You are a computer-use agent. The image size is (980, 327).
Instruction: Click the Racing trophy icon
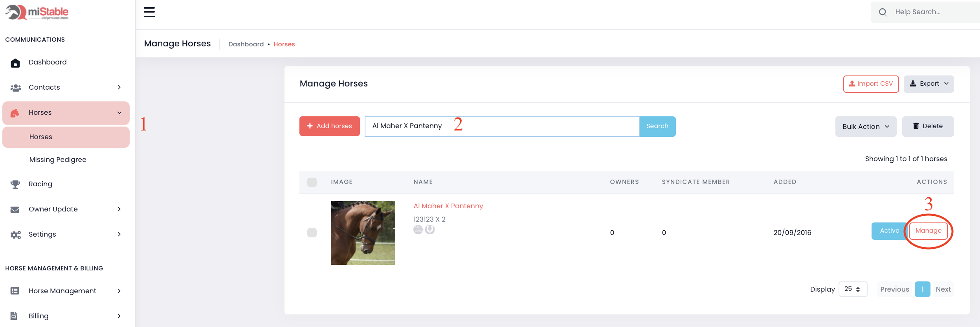coord(15,184)
